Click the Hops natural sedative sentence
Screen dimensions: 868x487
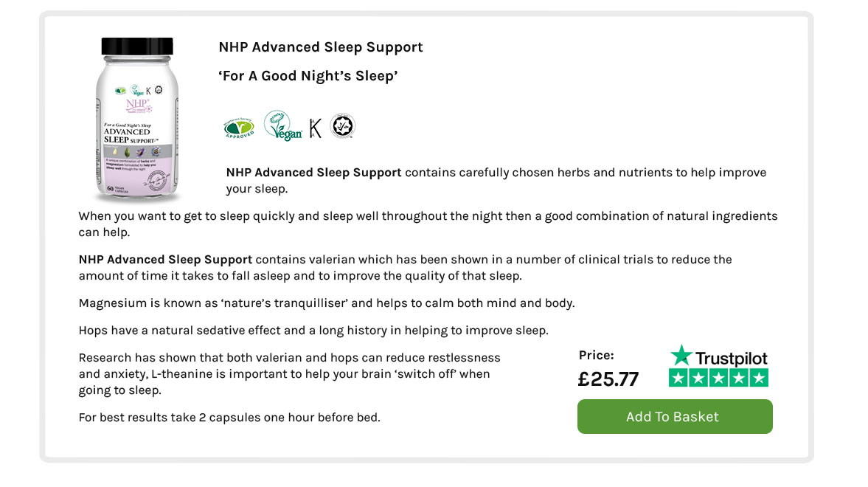(313, 331)
